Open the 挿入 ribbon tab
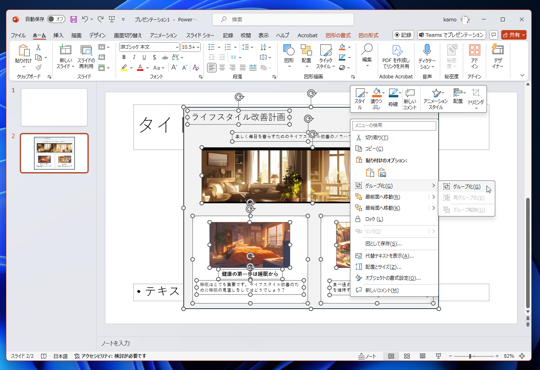The image size is (540, 370). click(58, 35)
